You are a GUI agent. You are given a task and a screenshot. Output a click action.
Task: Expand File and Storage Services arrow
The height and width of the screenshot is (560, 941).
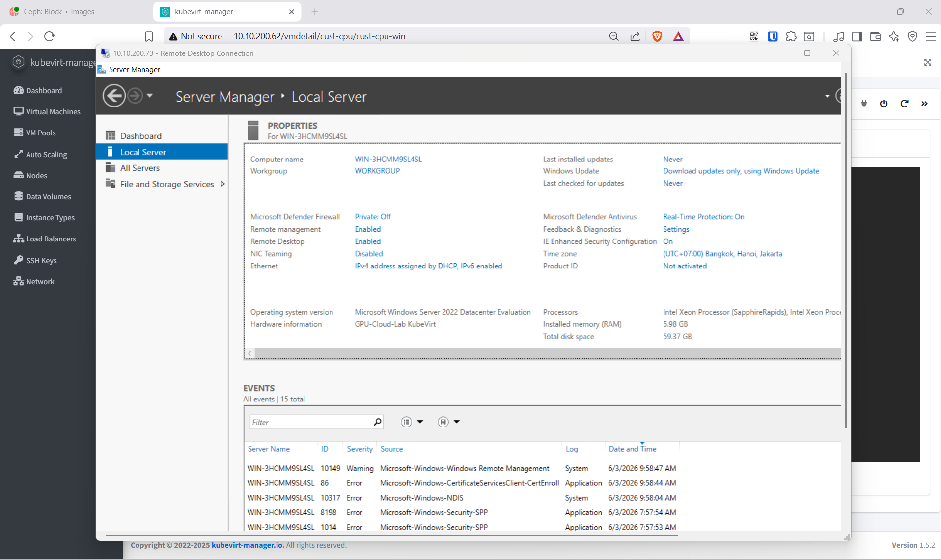(x=222, y=184)
